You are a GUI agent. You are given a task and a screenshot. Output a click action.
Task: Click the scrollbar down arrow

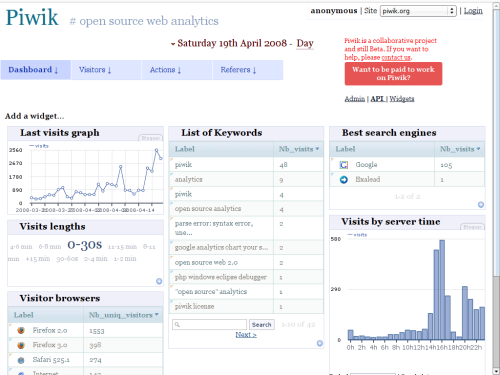[496, 371]
